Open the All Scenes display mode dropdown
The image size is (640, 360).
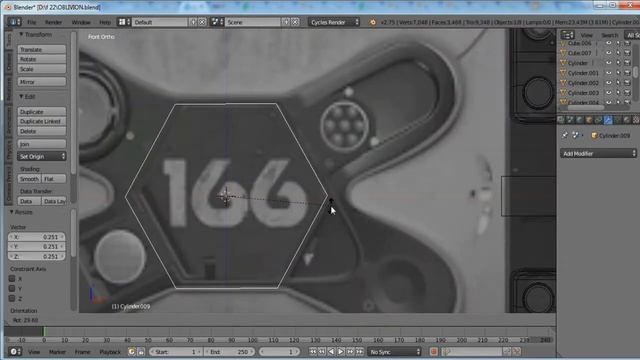(632, 35)
